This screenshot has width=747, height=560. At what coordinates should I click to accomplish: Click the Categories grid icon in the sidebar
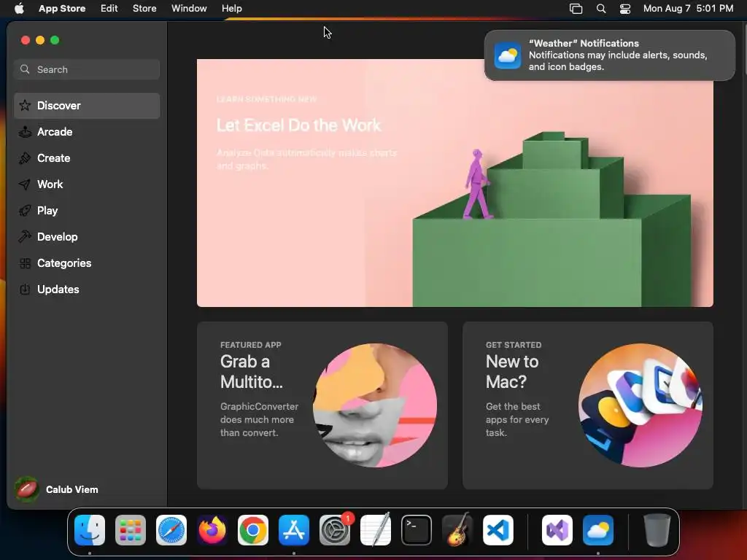click(25, 262)
